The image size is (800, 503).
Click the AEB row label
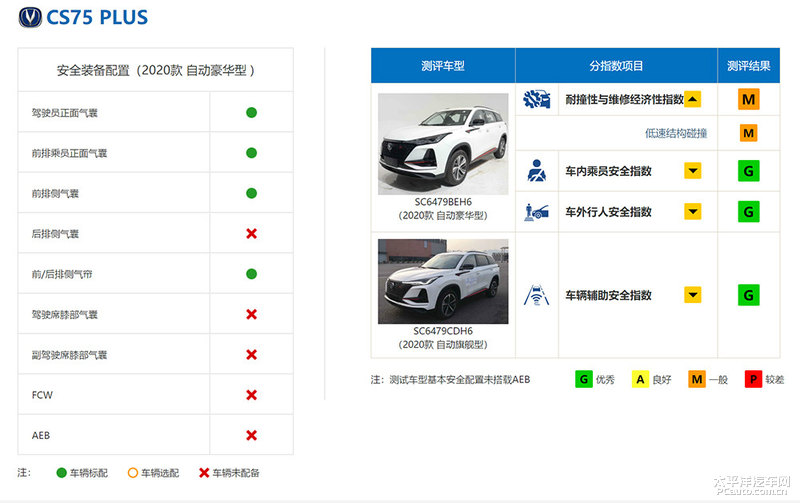pyautogui.click(x=41, y=435)
